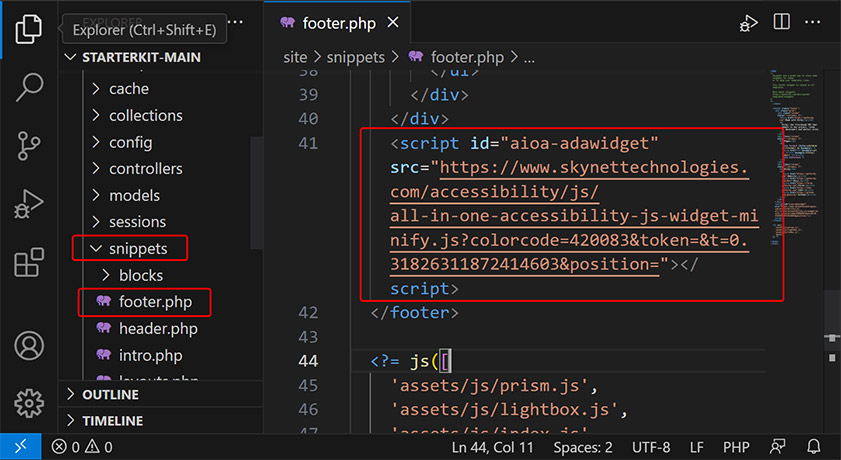The image size is (841, 460).
Task: Click Ln 44, Col 11 to go to line
Action: coord(492,447)
